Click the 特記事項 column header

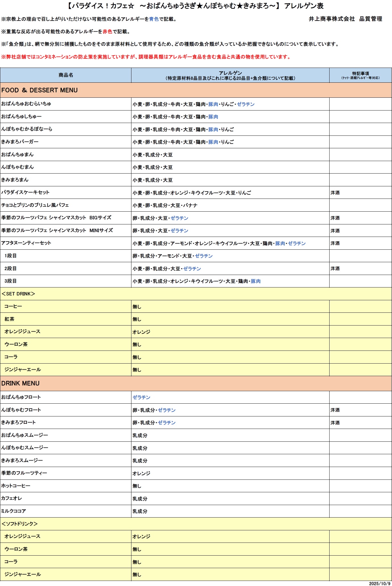pos(360,75)
